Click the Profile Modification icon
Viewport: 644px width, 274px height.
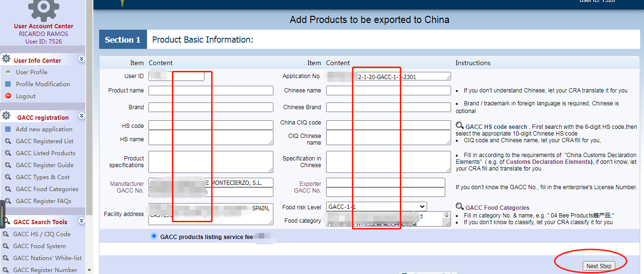8,84
